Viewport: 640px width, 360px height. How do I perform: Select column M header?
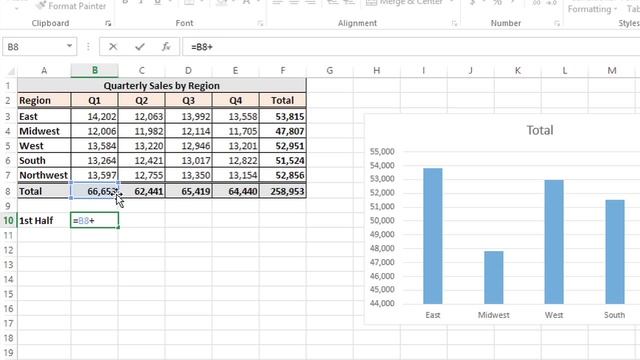[611, 71]
